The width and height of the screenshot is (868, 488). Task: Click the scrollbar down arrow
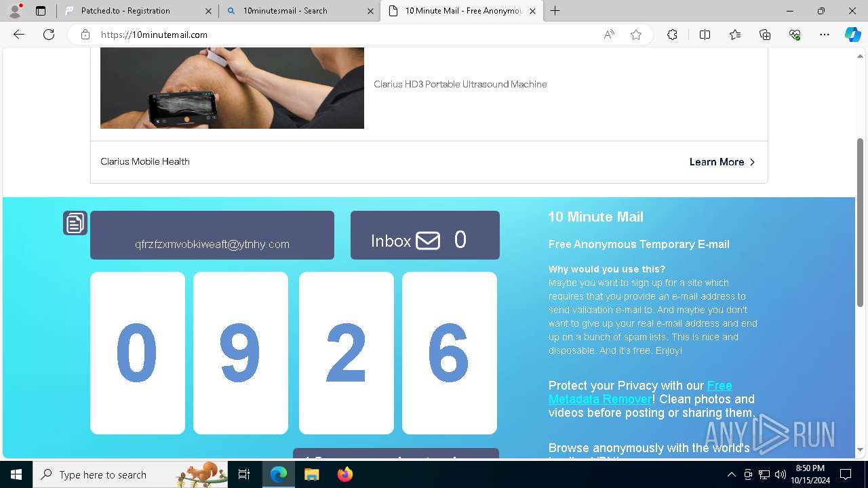pyautogui.click(x=861, y=449)
